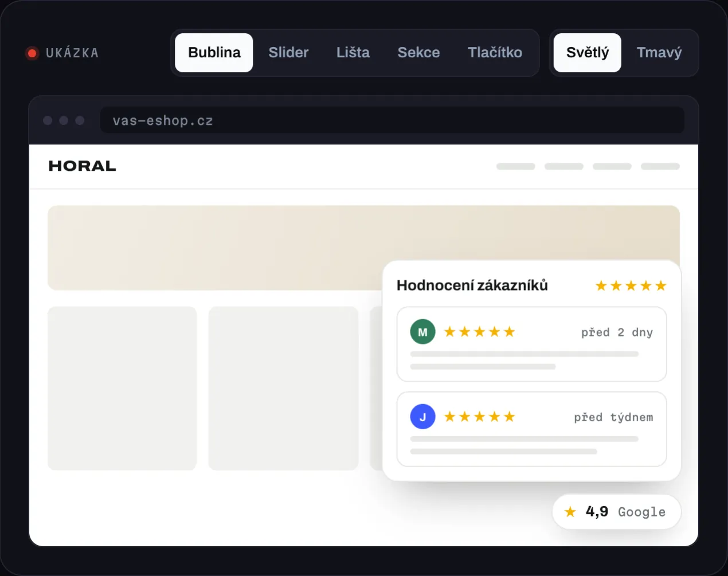Open the review from před 2 dny
728x576 pixels.
point(531,344)
